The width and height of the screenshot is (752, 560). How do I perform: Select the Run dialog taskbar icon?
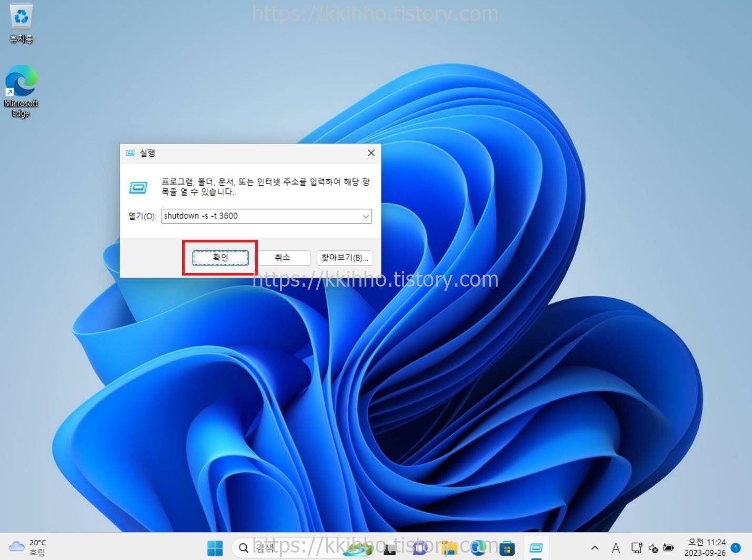536,548
